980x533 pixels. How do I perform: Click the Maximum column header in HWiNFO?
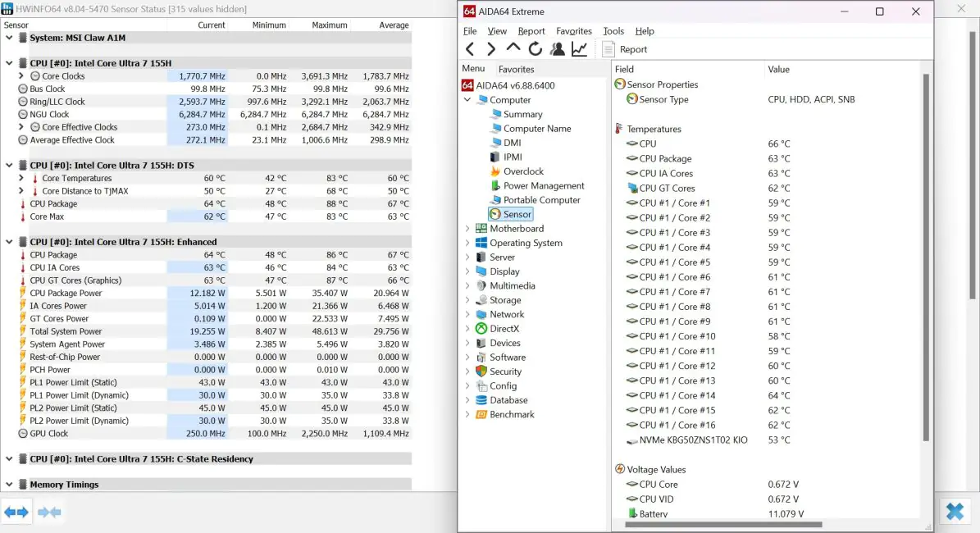pos(330,25)
